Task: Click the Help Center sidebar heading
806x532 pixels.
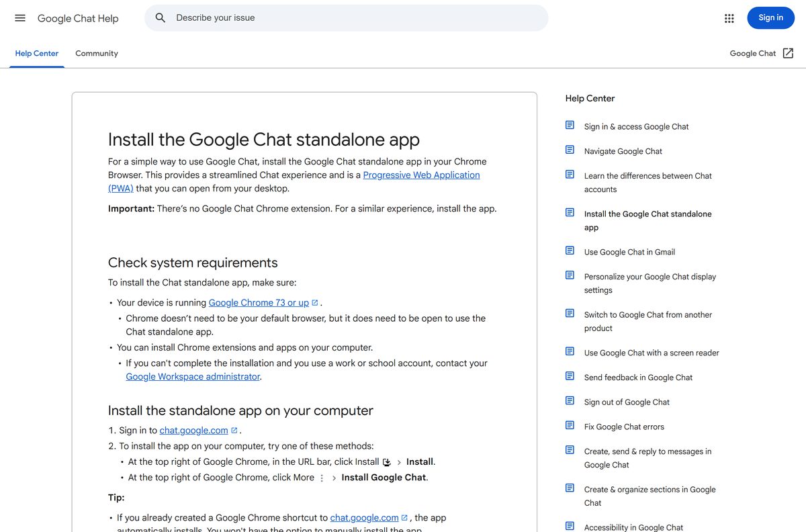Action: click(590, 98)
